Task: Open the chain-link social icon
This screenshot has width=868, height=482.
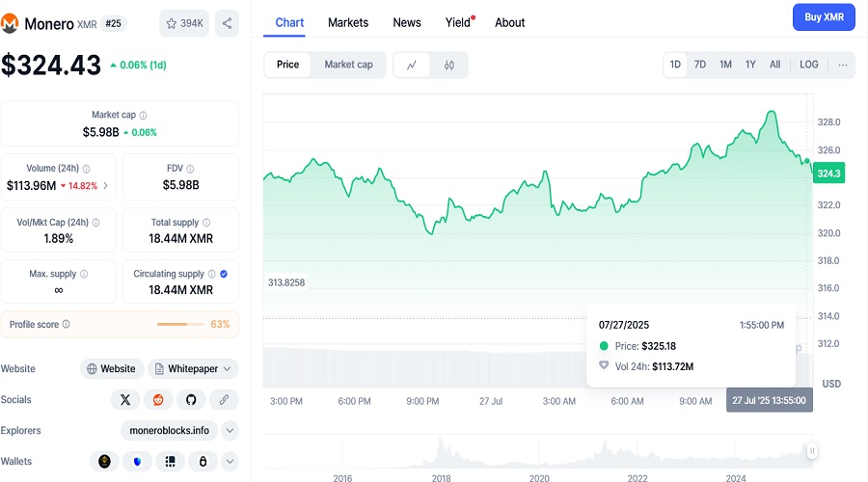Action: tap(224, 399)
